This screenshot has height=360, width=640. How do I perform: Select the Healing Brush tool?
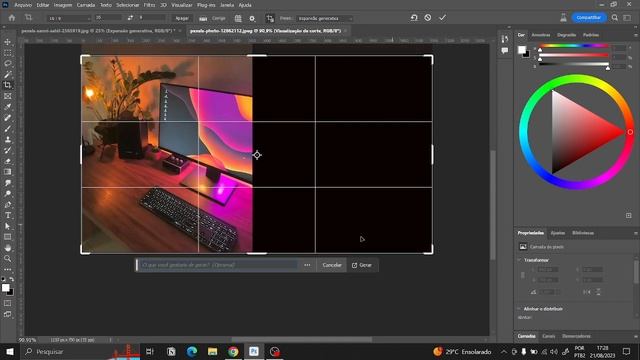(x=8, y=118)
